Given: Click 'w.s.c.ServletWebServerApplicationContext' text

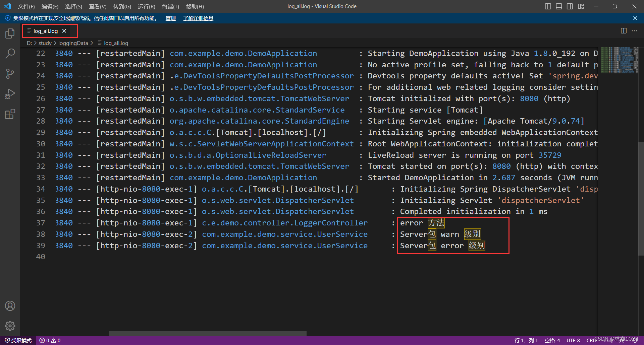Looking at the screenshot, I should pos(262,144).
